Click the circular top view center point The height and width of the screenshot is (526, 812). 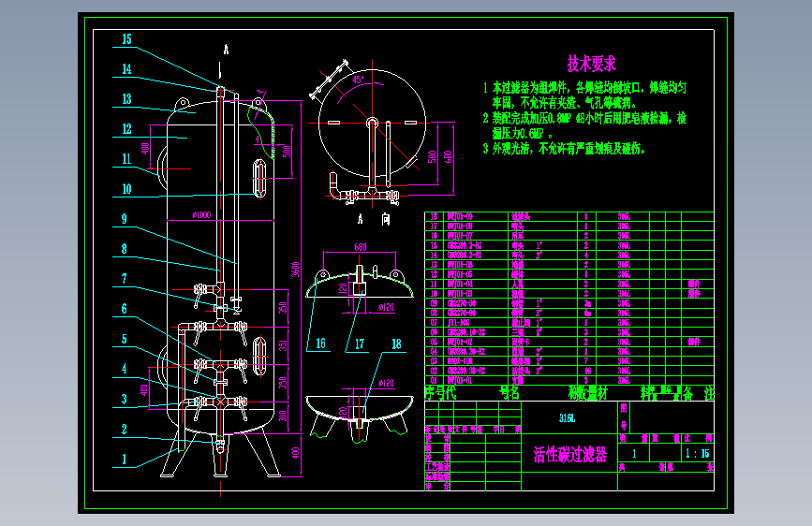point(372,123)
